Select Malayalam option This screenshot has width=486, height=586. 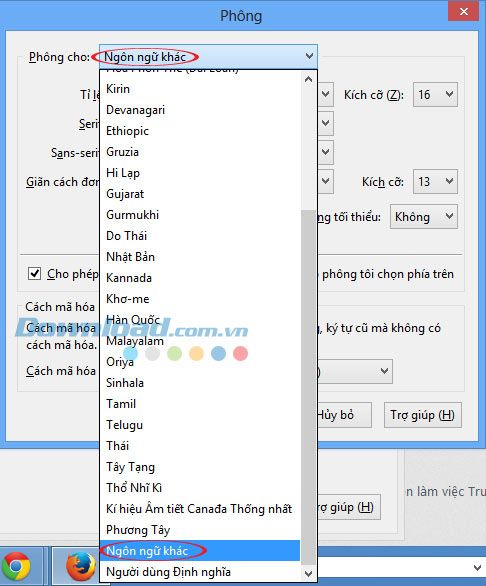[200, 340]
